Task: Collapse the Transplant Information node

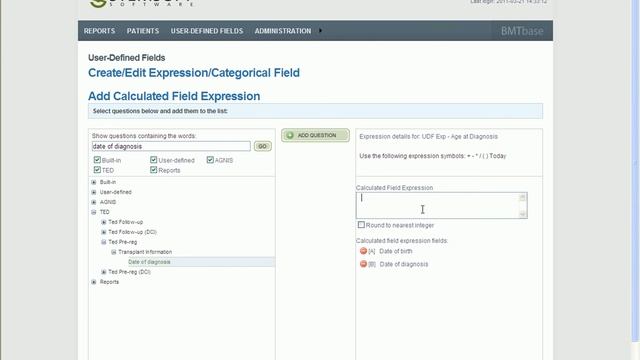Action: (114, 252)
